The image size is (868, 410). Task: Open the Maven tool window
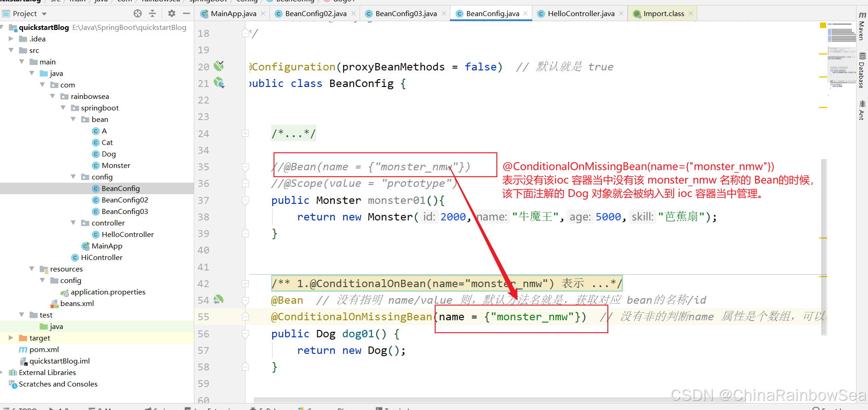click(862, 26)
